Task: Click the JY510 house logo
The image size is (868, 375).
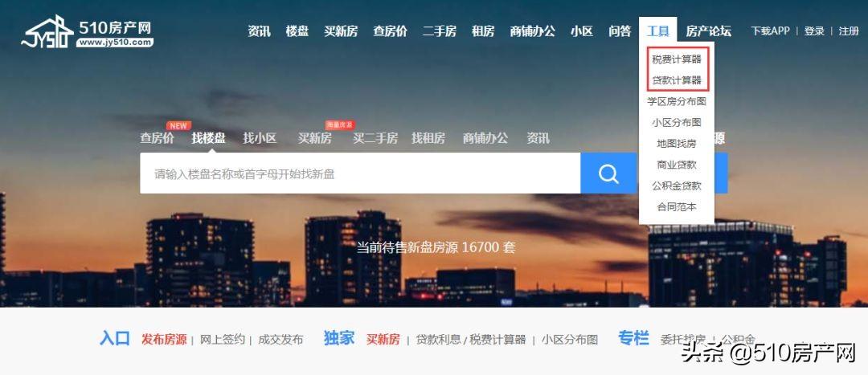Action: (47, 32)
